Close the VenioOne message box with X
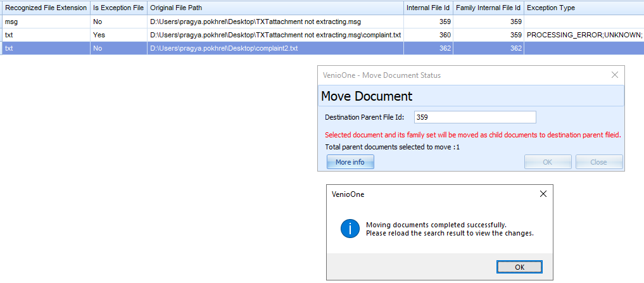The height and width of the screenshot is (283, 644). (x=543, y=194)
